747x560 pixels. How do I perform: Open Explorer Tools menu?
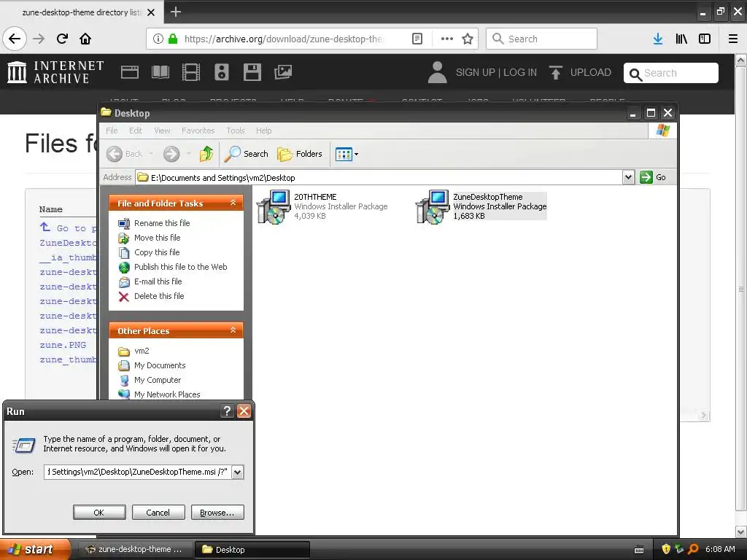point(236,131)
